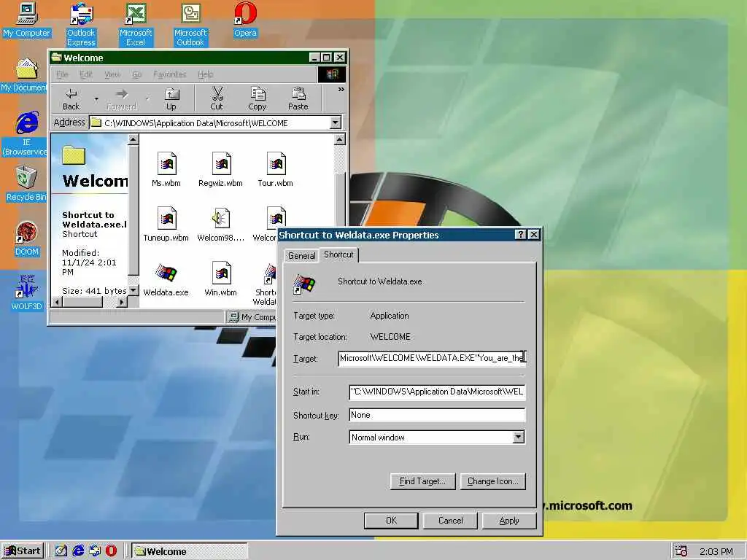
Task: Select the Ms.wbm file icon
Action: (x=166, y=169)
